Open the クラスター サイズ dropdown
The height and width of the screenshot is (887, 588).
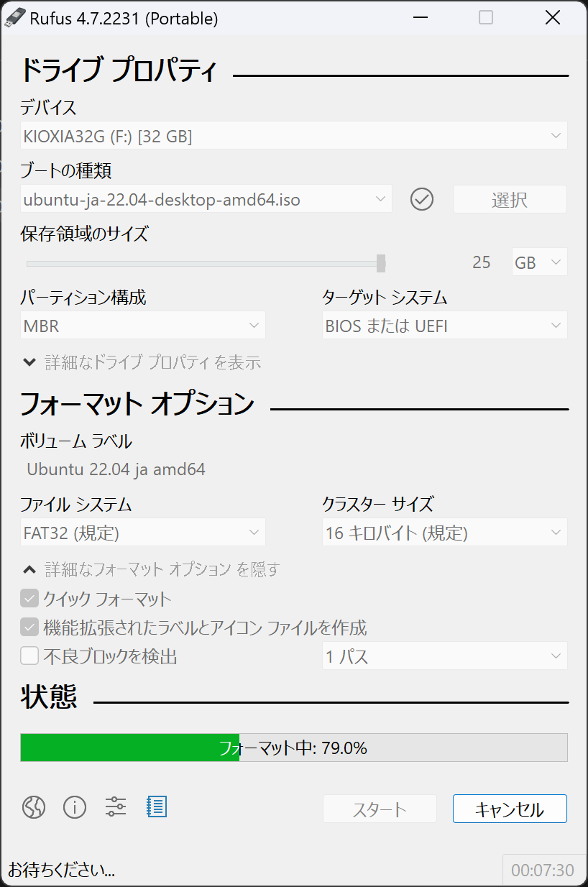tap(444, 533)
